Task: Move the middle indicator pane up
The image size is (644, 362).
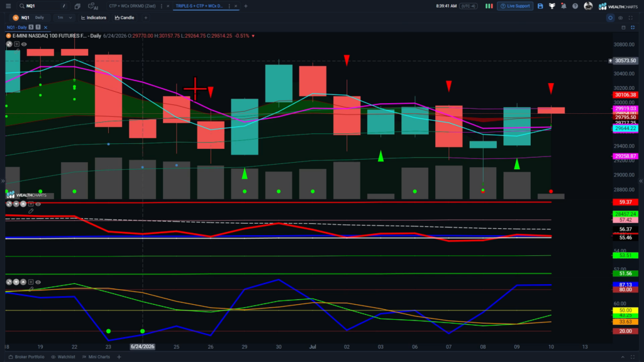Action: [x=23, y=204]
